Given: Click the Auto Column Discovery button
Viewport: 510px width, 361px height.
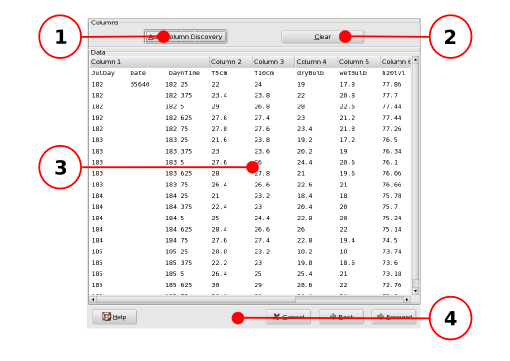Looking at the screenshot, I should (186, 37).
